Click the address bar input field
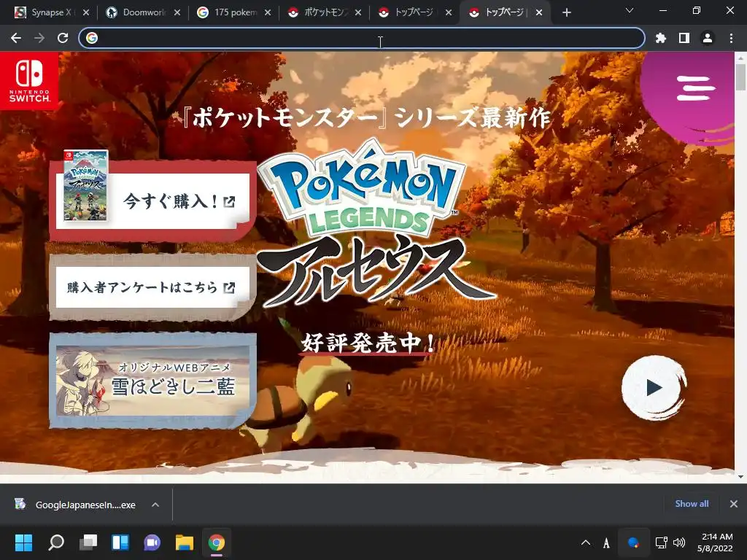 click(362, 38)
